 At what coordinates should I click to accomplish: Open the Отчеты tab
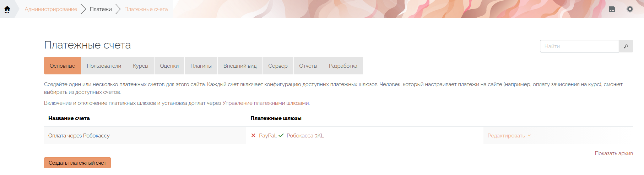[308, 66]
